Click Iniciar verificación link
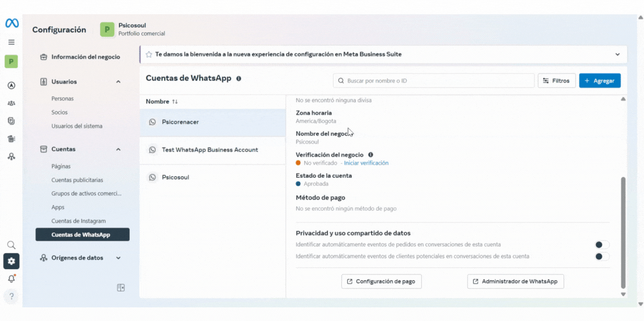Screen dimensions: 644x321 366,163
